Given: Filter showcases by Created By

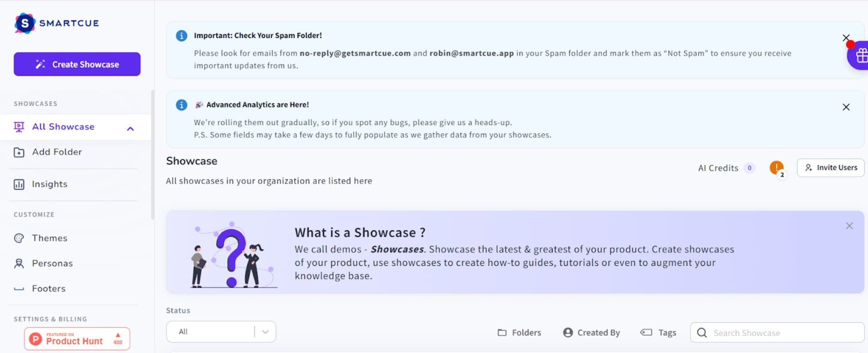Looking at the screenshot, I should (x=591, y=332).
